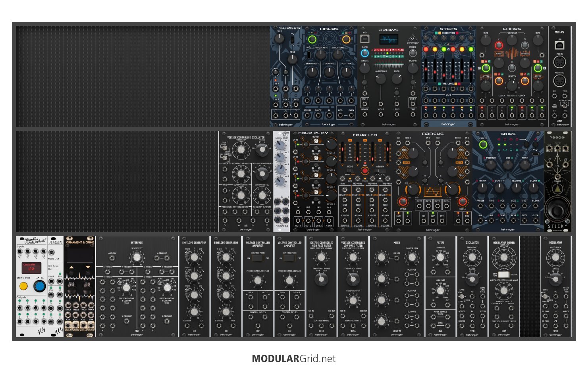
Task: Click the POSITION knob on Skies
Action: [x=491, y=165]
